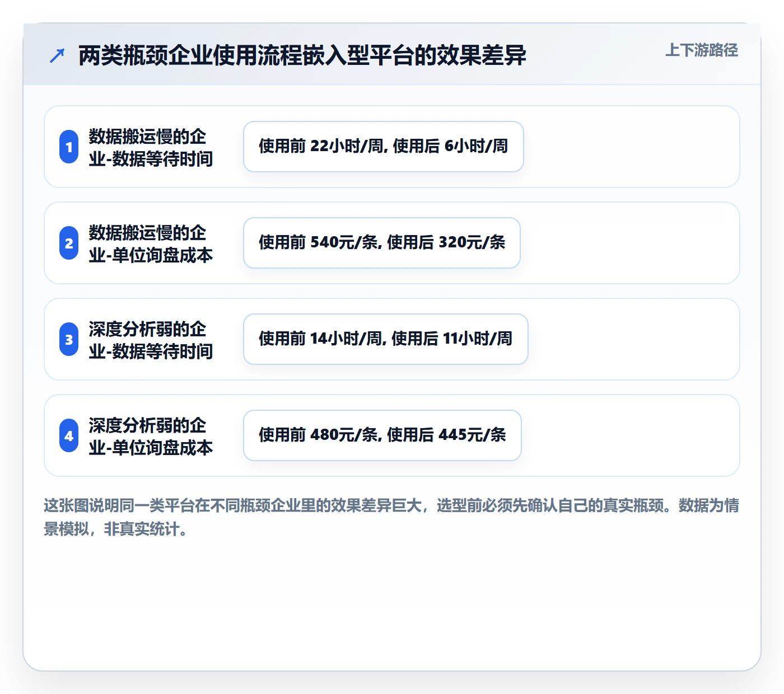This screenshot has height=694, width=784.
Task: Click value box 使用前 480元/条, 使用后 445元/条
Action: [382, 435]
